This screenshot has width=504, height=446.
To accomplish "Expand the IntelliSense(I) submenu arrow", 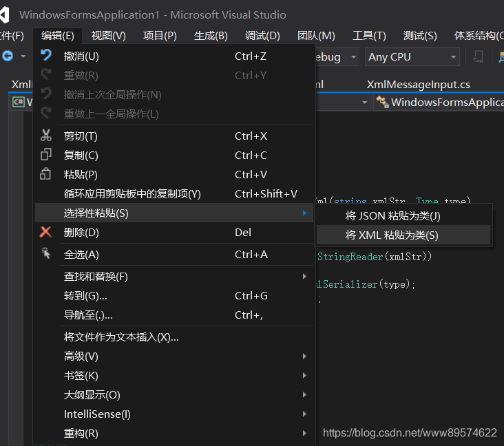I will tap(304, 414).
